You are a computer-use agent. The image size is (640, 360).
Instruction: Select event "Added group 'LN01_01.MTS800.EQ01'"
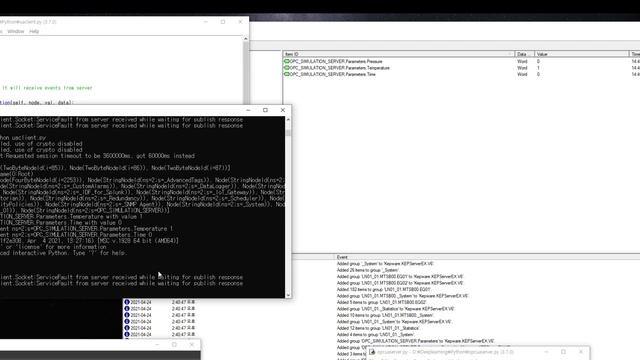tap(400, 277)
